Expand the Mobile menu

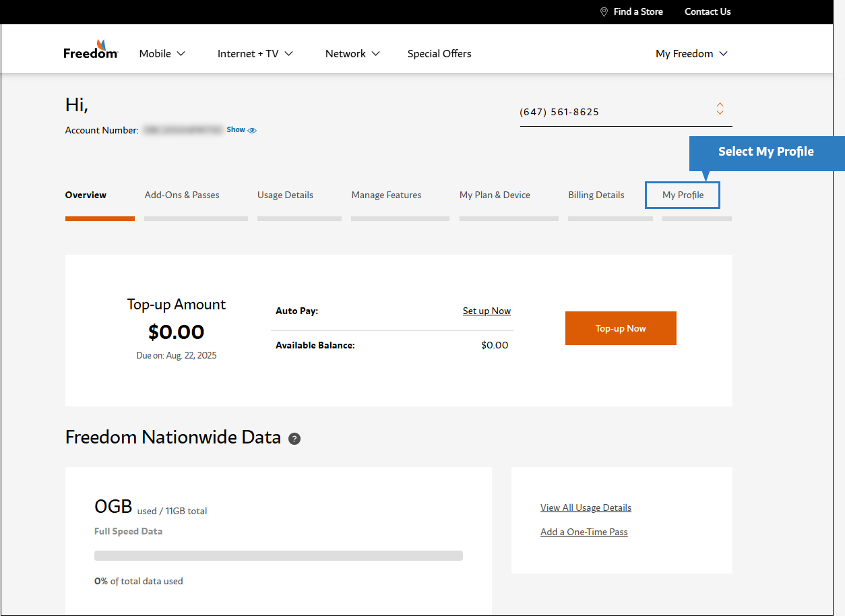[162, 53]
